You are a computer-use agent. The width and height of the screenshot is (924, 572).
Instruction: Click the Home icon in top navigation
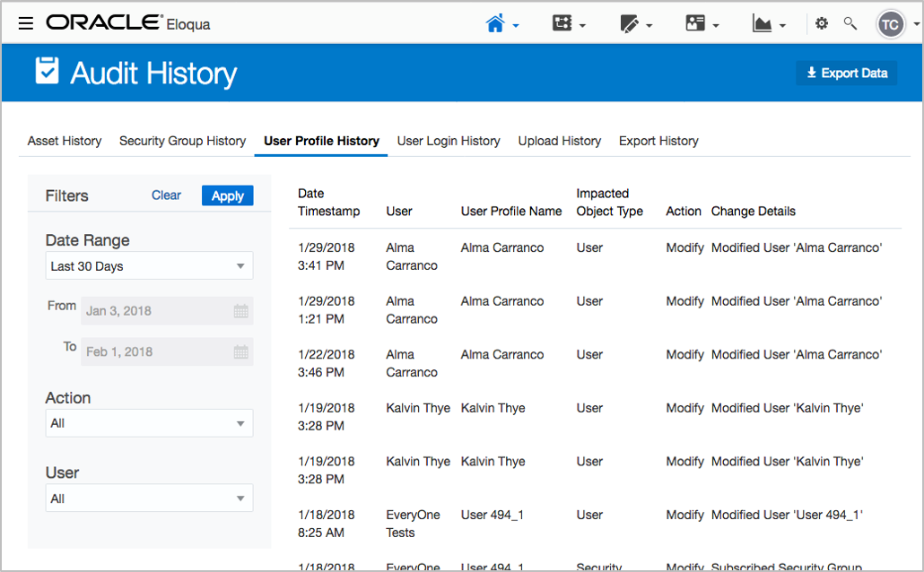click(495, 24)
